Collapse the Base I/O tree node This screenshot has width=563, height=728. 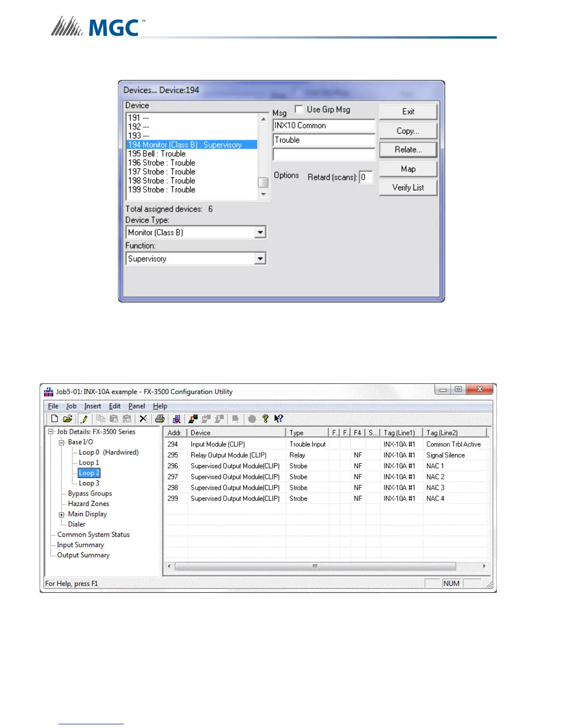click(x=62, y=442)
